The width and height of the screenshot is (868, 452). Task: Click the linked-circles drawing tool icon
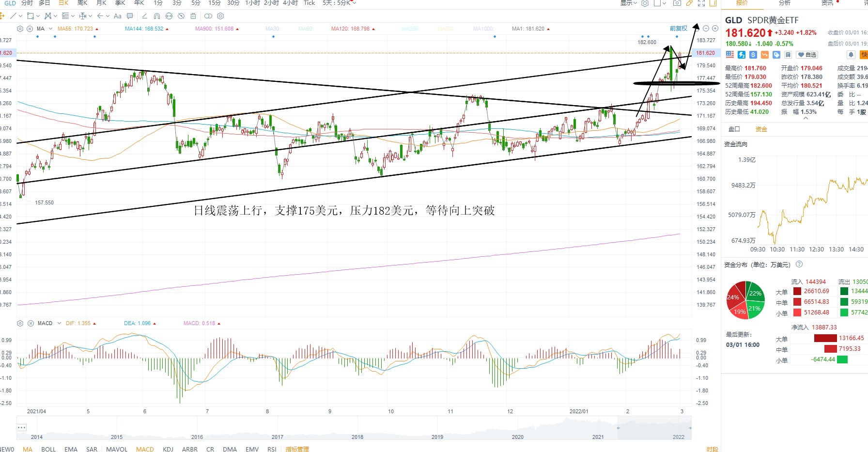click(x=208, y=16)
